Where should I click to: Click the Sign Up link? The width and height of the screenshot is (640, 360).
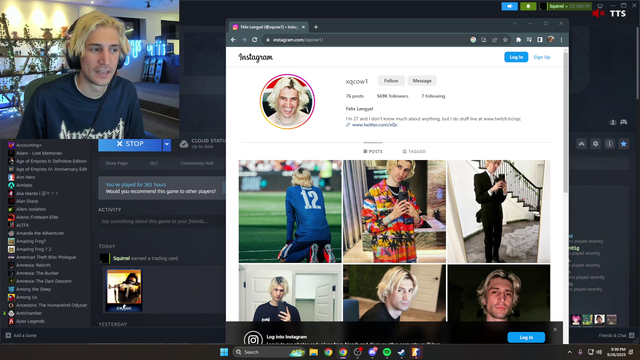coord(542,57)
